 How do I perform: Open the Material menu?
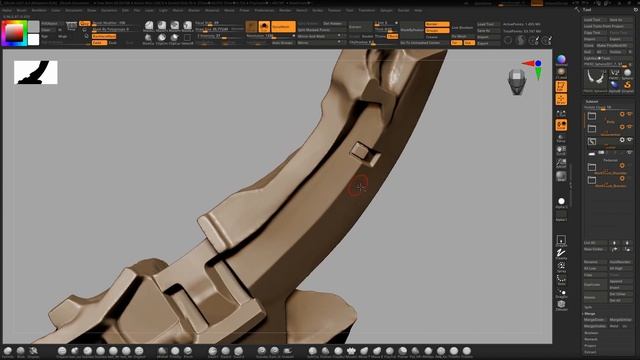coord(212,10)
